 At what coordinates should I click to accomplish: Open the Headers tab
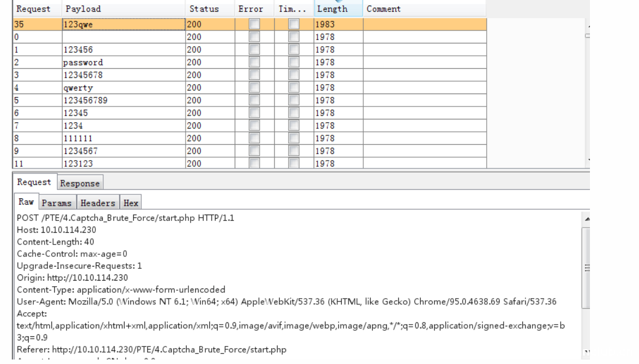(98, 203)
